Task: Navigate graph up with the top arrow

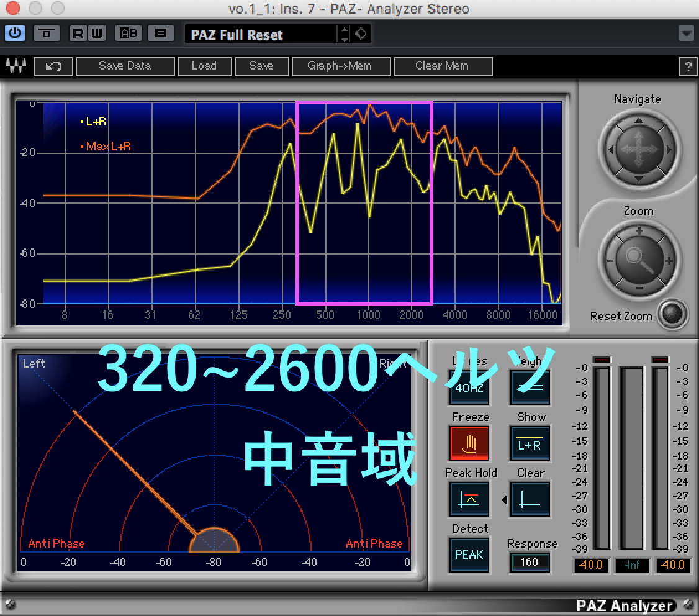Action: (x=639, y=120)
